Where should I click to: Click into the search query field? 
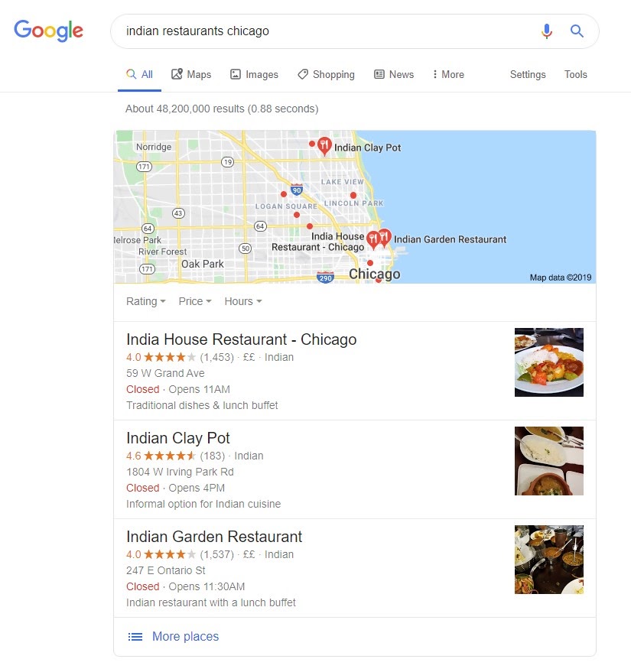326,31
